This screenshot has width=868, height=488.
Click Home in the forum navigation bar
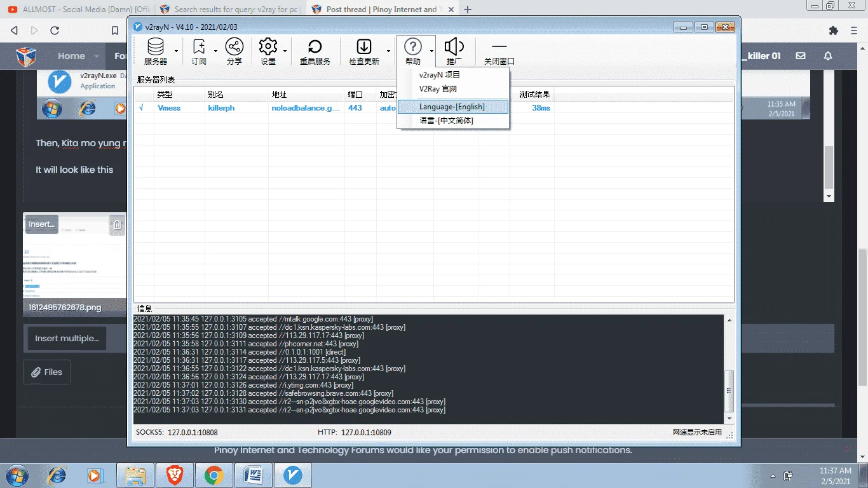click(x=71, y=56)
